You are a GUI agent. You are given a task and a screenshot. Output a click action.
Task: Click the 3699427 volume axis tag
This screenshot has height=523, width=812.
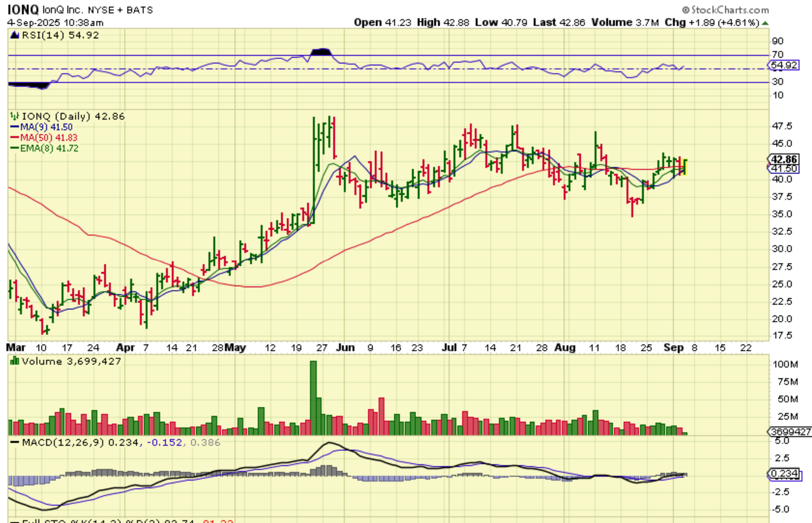(x=790, y=432)
